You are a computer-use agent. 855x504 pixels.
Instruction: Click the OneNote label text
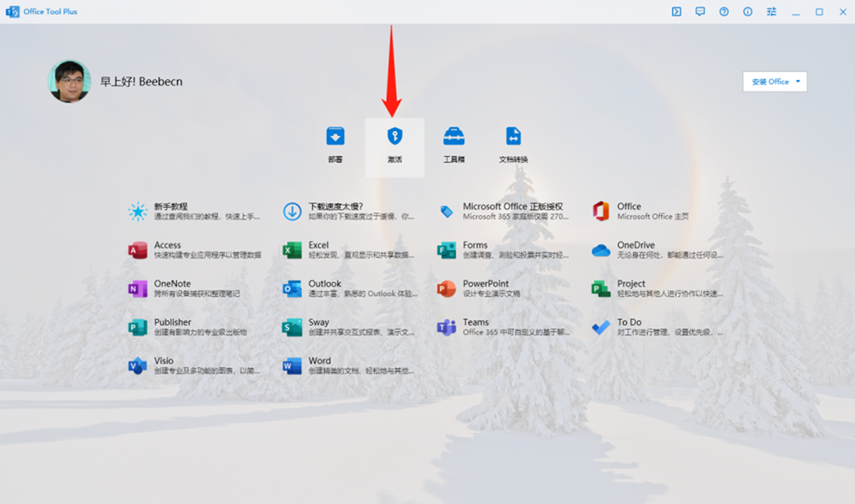click(172, 284)
